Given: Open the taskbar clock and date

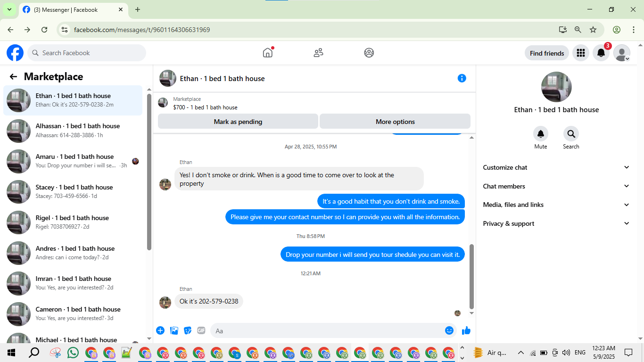Looking at the screenshot, I should pyautogui.click(x=603, y=352).
